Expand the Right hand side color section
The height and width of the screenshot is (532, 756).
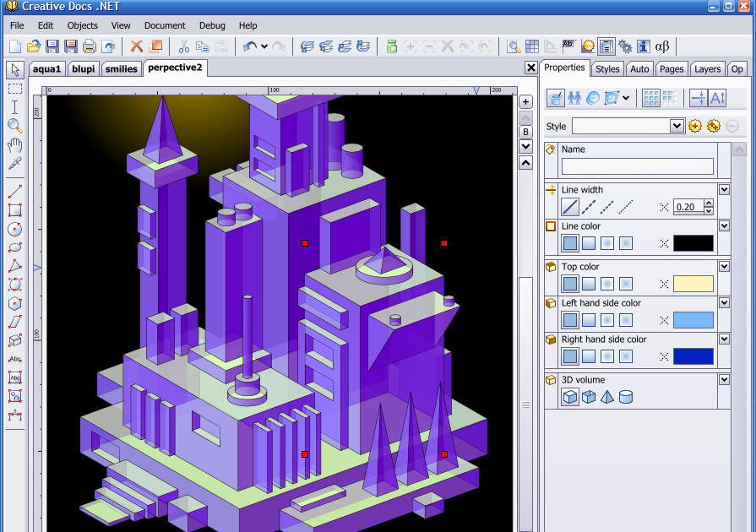(x=724, y=339)
